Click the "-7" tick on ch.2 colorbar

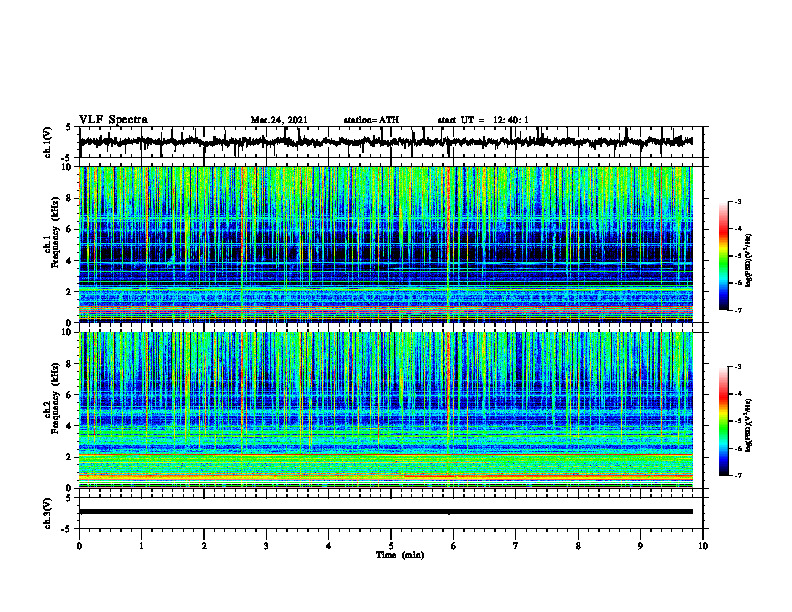point(737,475)
